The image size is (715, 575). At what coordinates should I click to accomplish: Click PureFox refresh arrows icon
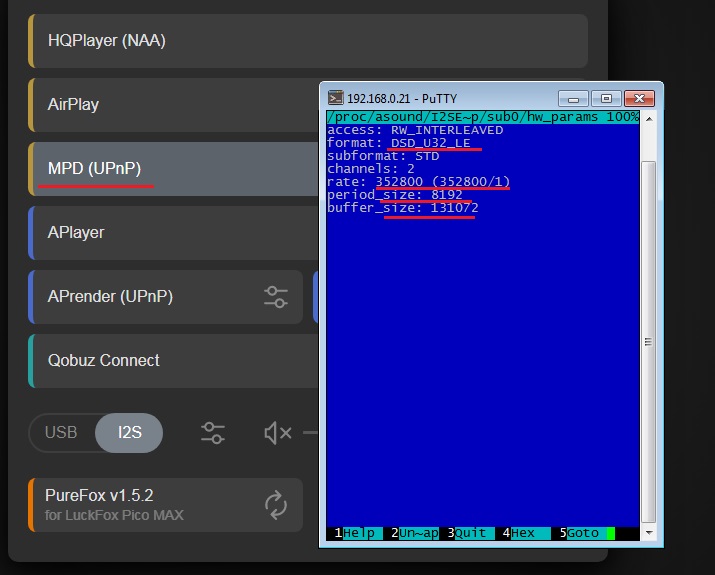pyautogui.click(x=276, y=504)
